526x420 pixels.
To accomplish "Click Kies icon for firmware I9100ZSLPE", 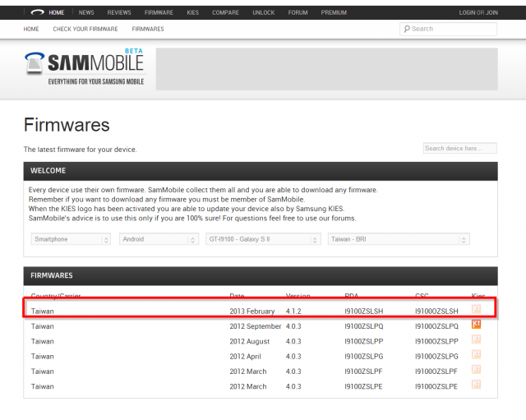I will (x=476, y=385).
